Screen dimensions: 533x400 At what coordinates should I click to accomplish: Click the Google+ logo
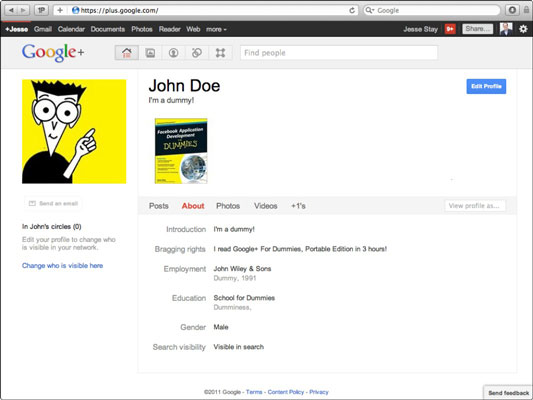[x=53, y=53]
